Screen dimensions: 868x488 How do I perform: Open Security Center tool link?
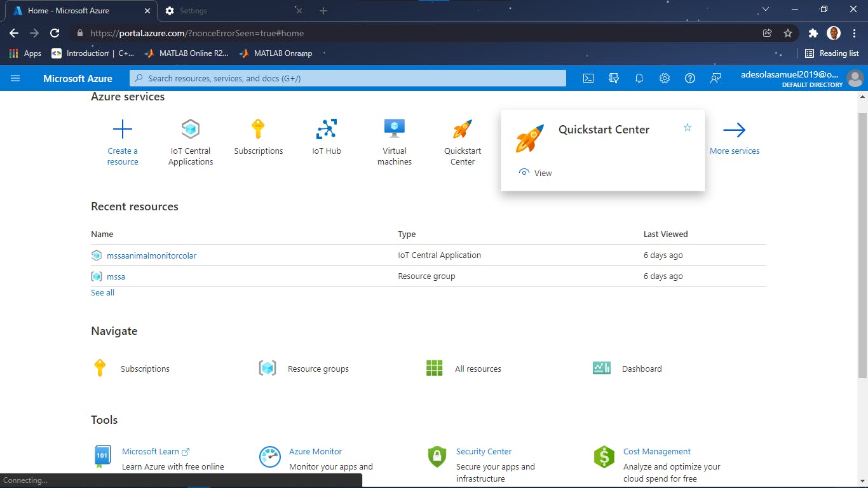484,451
